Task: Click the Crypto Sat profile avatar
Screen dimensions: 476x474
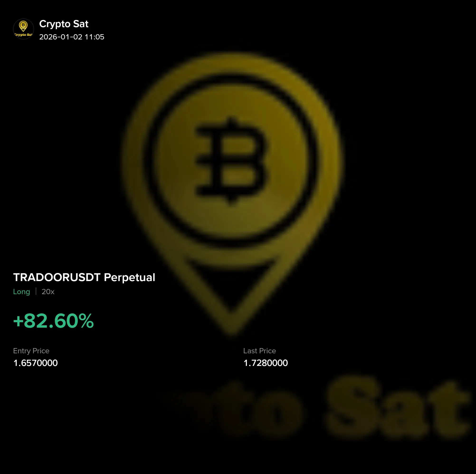Action: pos(24,29)
